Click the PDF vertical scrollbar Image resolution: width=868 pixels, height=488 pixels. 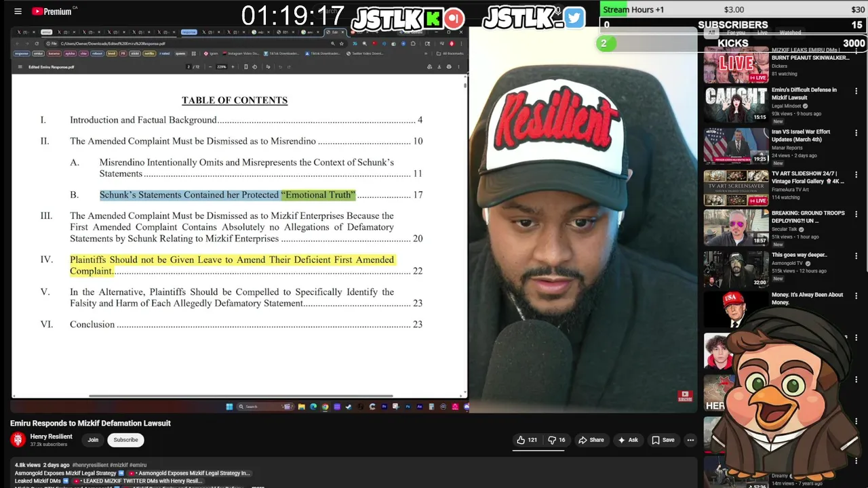pyautogui.click(x=465, y=85)
